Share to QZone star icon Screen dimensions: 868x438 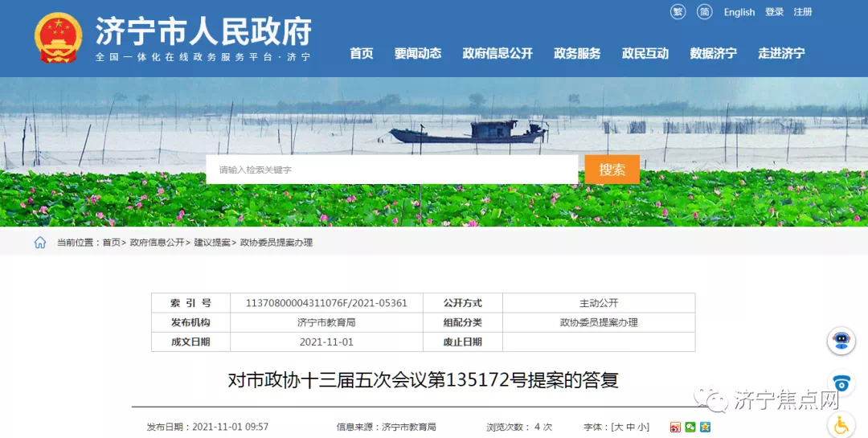pos(705,427)
